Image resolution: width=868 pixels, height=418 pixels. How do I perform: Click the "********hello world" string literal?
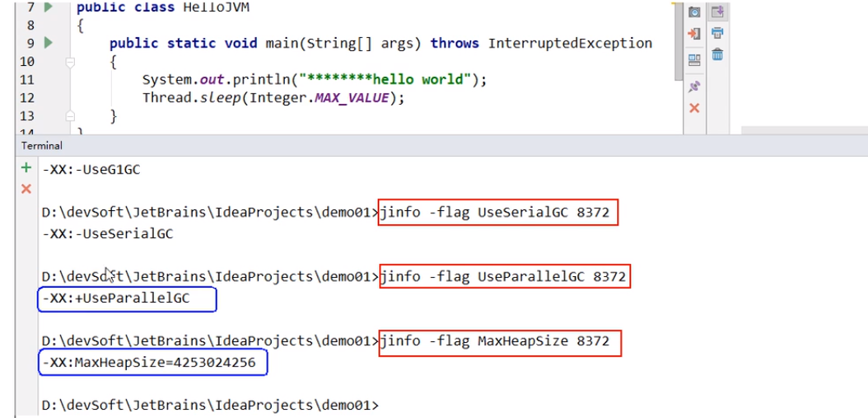pyautogui.click(x=385, y=79)
